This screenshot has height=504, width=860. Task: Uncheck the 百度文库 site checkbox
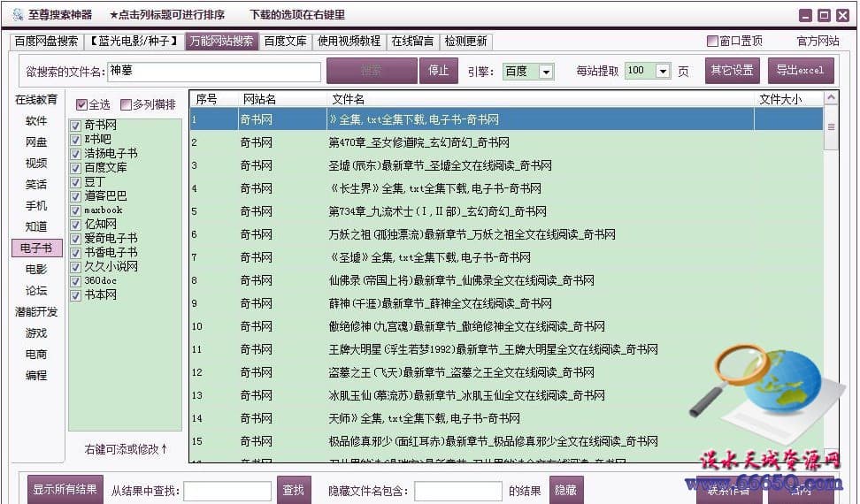coord(76,168)
